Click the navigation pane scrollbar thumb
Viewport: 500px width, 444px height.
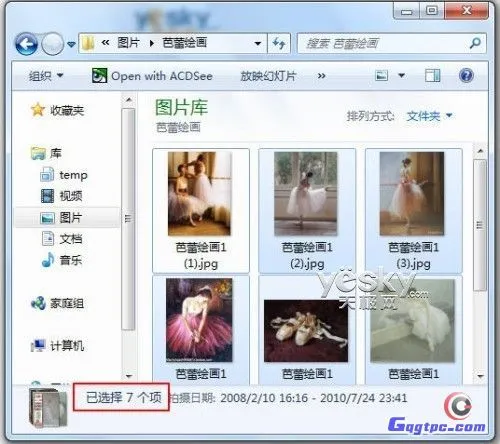pos(128,219)
